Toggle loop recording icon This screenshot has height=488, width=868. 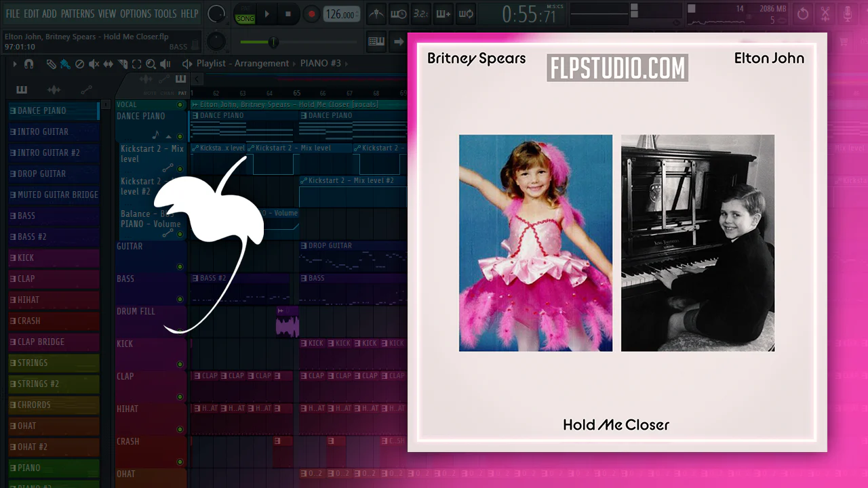(466, 14)
